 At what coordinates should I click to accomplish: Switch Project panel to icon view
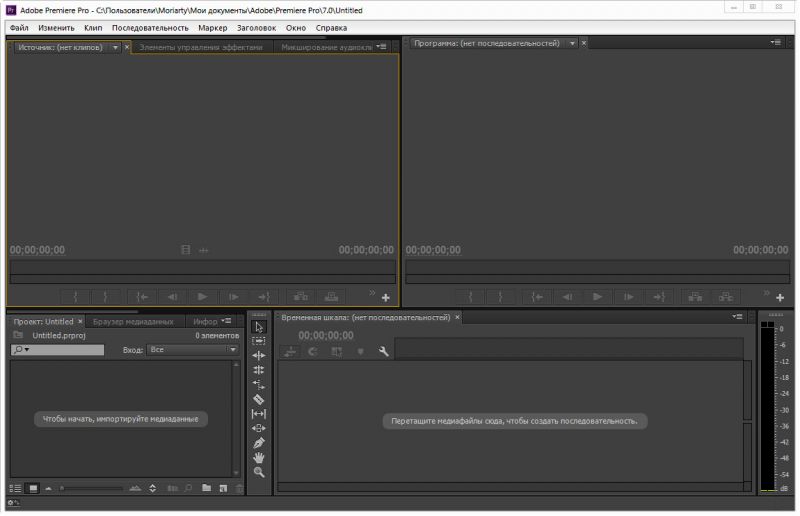(32, 488)
